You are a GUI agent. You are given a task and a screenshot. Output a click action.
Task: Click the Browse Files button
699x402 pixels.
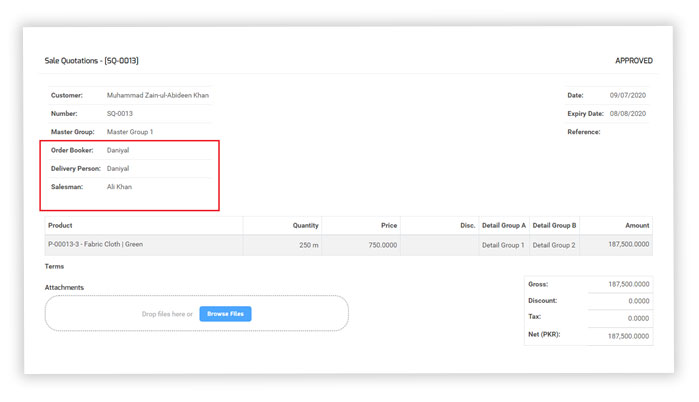225,314
